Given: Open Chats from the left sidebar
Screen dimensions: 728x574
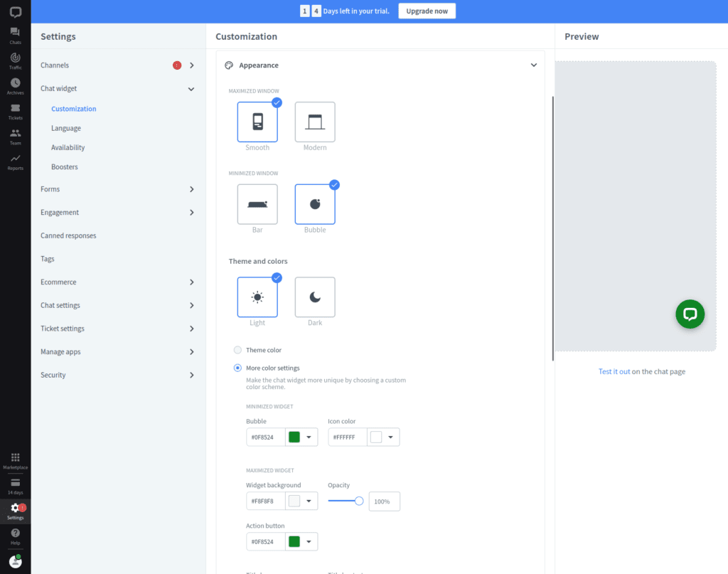Looking at the screenshot, I should pyautogui.click(x=15, y=34).
